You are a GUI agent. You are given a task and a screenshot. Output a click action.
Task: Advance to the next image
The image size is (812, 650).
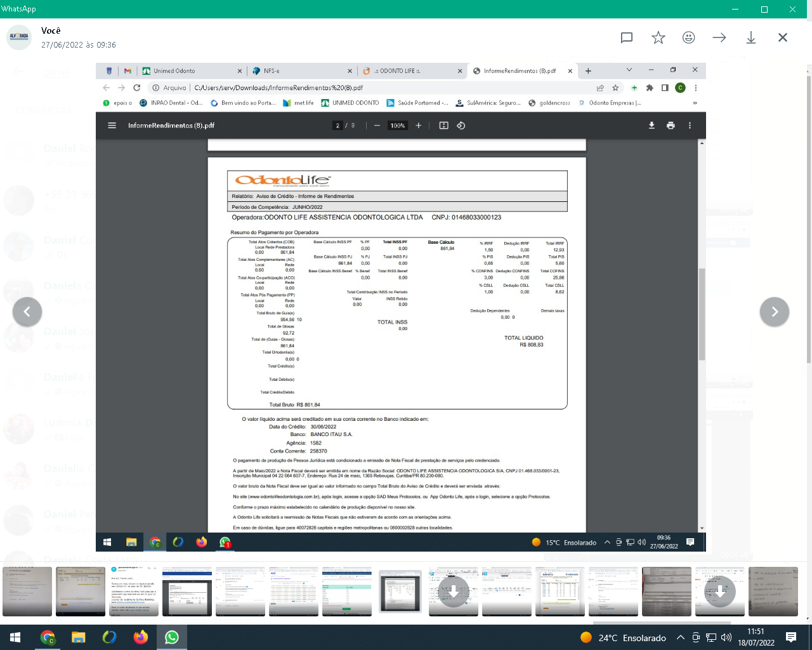[x=774, y=312]
